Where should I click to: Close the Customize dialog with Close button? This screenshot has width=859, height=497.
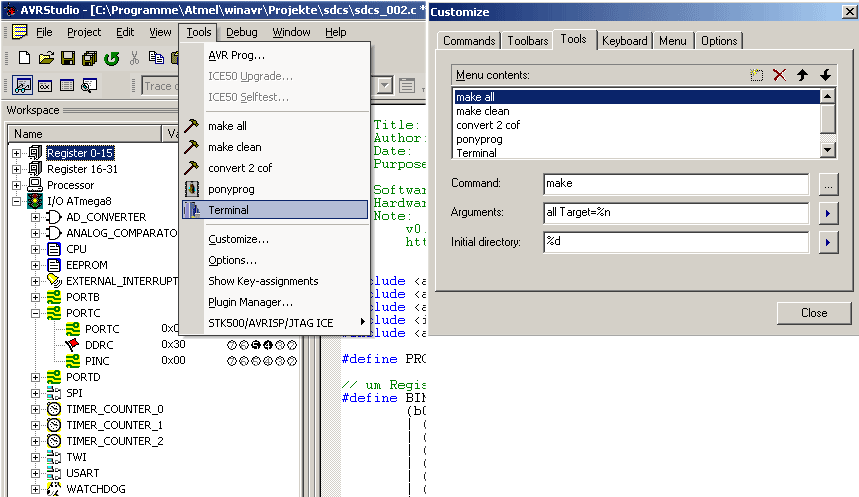[814, 313]
